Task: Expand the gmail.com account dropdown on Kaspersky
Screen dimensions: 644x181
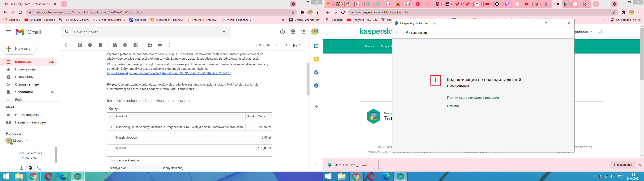Action: pos(591,32)
